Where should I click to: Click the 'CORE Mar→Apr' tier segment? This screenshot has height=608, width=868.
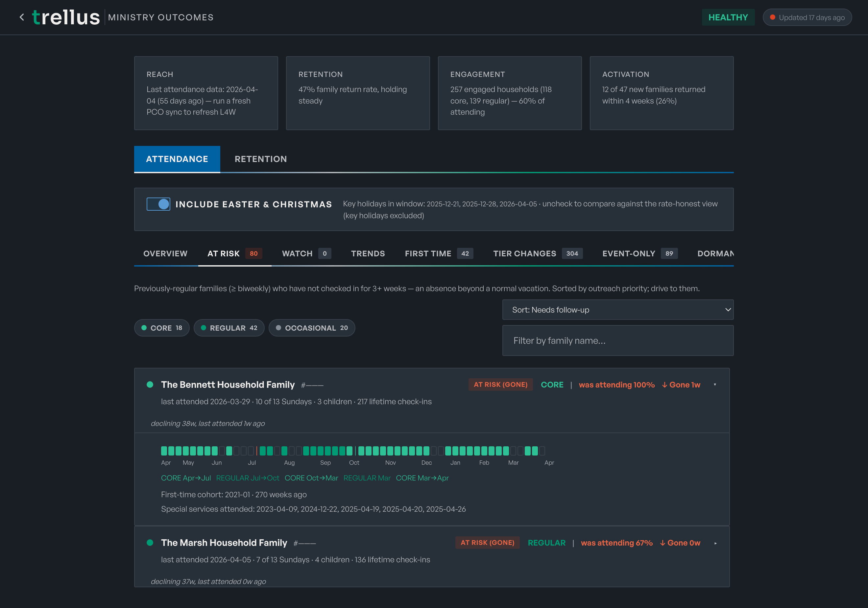click(422, 478)
